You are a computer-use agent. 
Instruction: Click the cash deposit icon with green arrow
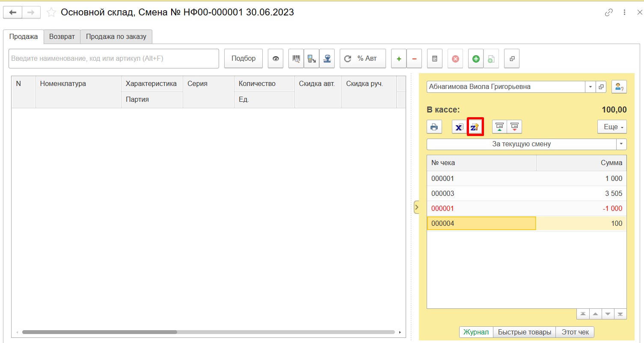pyautogui.click(x=499, y=127)
